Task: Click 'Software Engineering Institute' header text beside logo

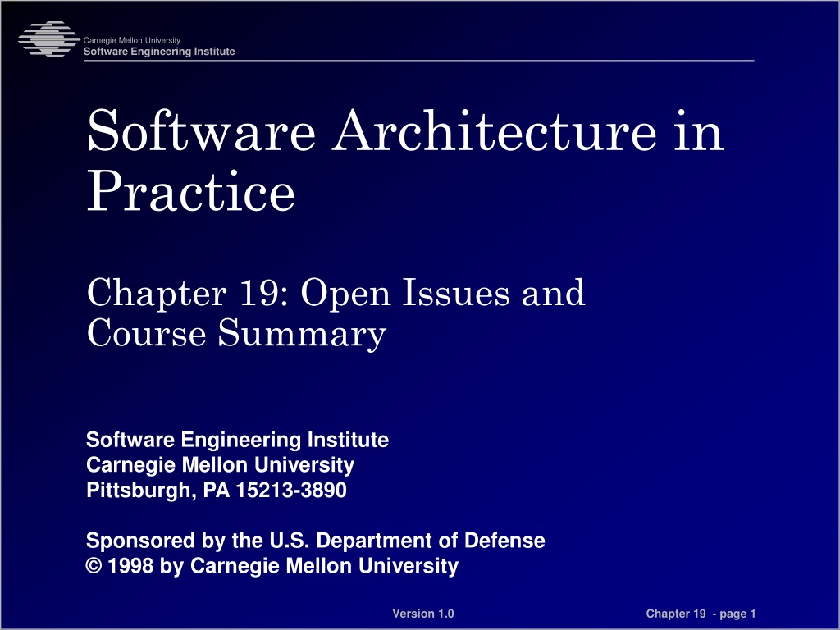Action: click(159, 52)
